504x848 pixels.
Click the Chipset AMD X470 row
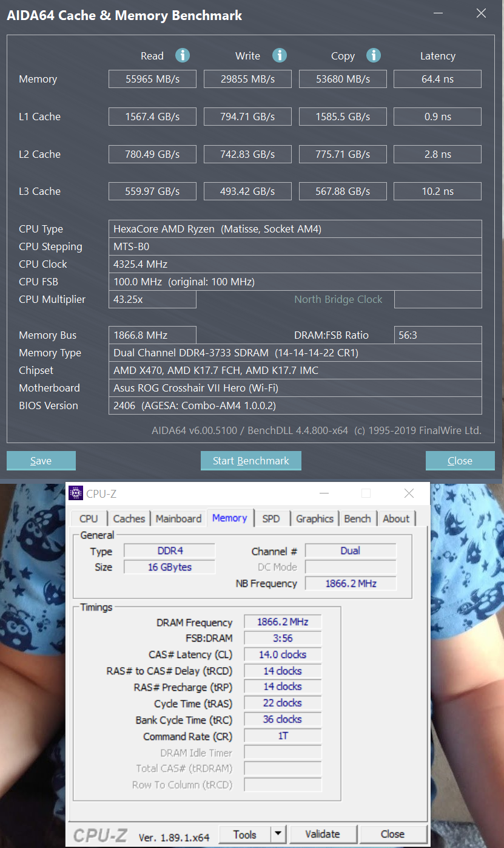[295, 370]
